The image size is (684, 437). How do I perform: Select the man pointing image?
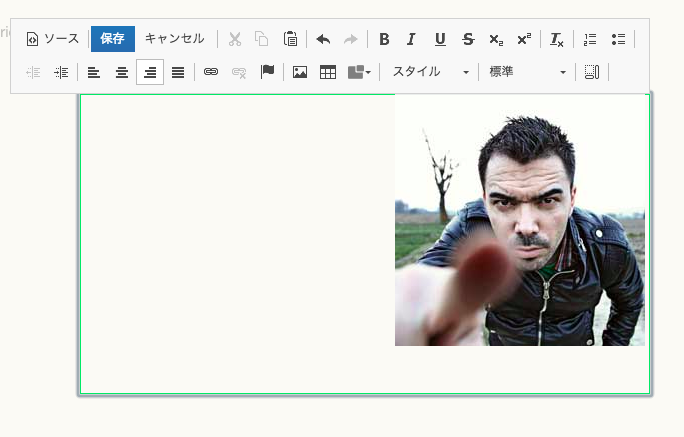click(x=520, y=220)
